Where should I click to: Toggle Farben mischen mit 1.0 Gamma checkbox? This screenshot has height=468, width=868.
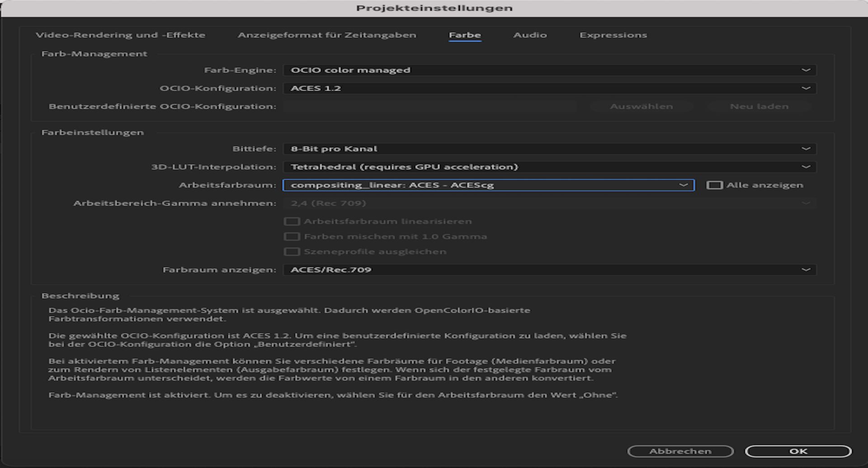click(292, 236)
